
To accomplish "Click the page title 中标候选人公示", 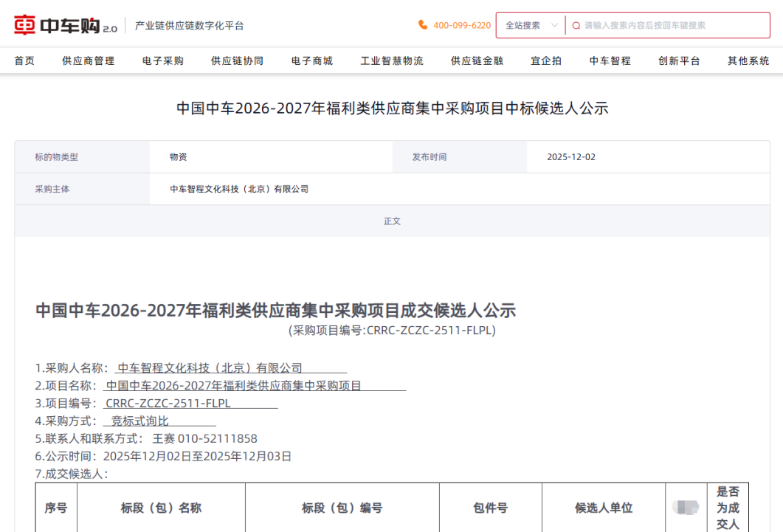I will pyautogui.click(x=392, y=108).
